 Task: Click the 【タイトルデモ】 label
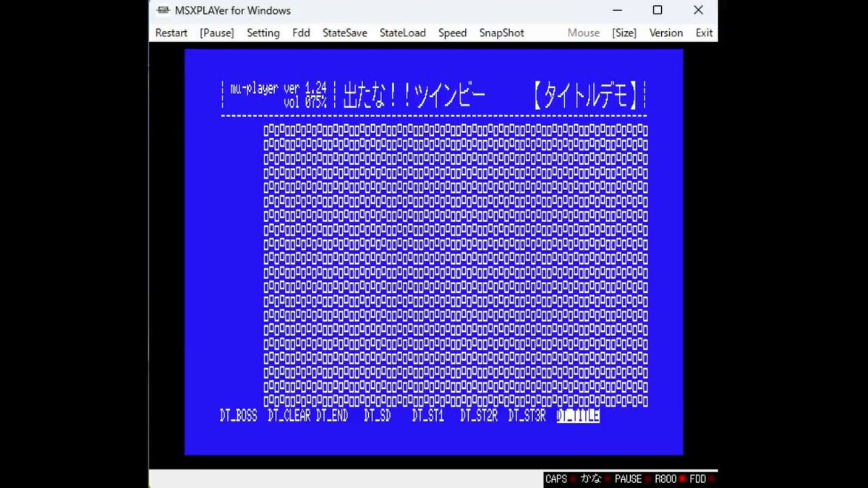tap(587, 95)
